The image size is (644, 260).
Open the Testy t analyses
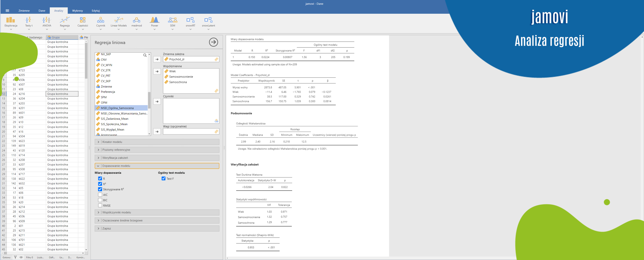[29, 22]
